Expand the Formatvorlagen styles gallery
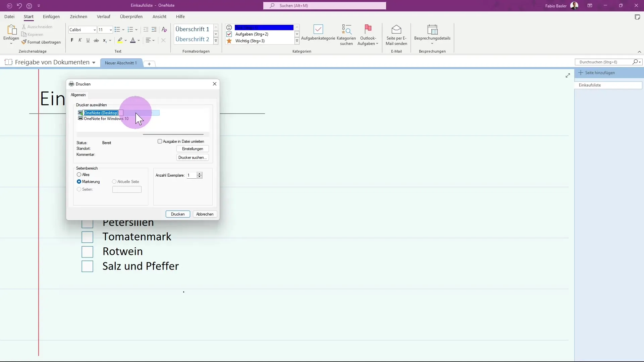 [x=216, y=41]
